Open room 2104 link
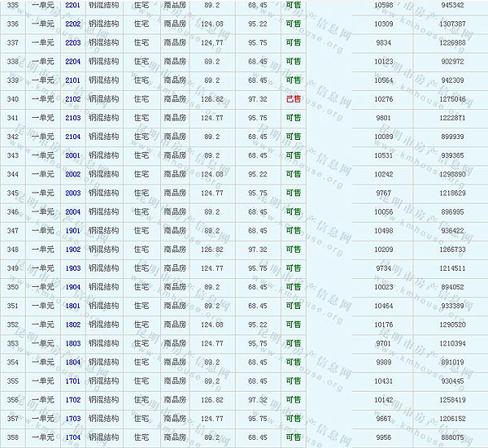This screenshot has height=448, width=488. pyautogui.click(x=72, y=137)
